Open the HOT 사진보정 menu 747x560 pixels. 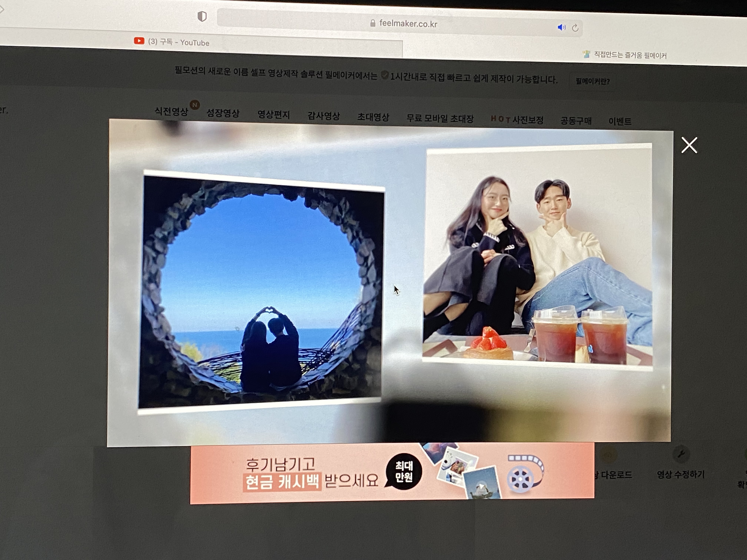(517, 119)
